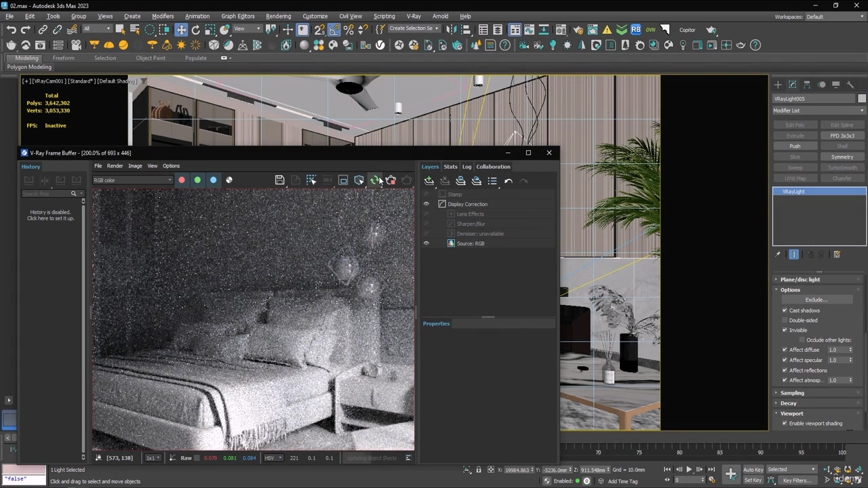This screenshot has height=488, width=868.
Task: Open the Rendering menu
Action: click(x=278, y=16)
